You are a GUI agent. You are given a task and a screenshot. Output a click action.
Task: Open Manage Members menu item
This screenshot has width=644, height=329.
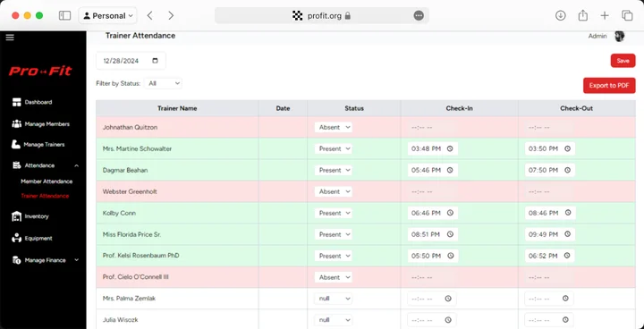[47, 124]
